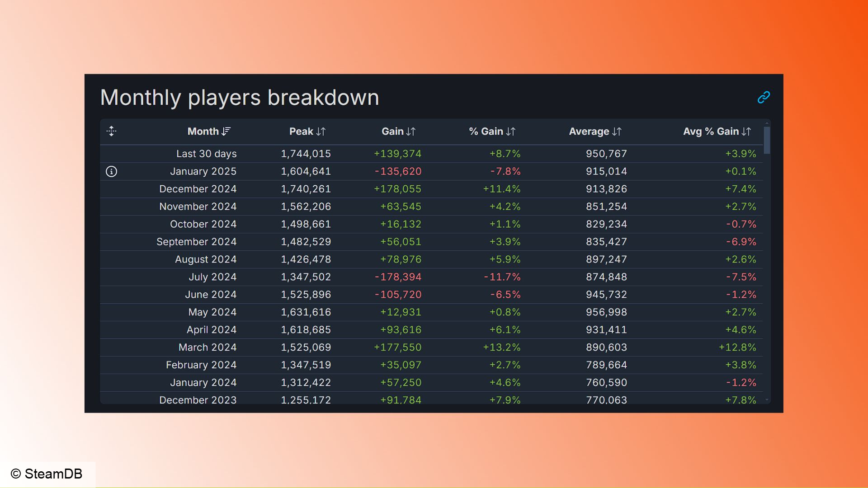868x488 pixels.
Task: Click the Average column header text
Action: (589, 131)
